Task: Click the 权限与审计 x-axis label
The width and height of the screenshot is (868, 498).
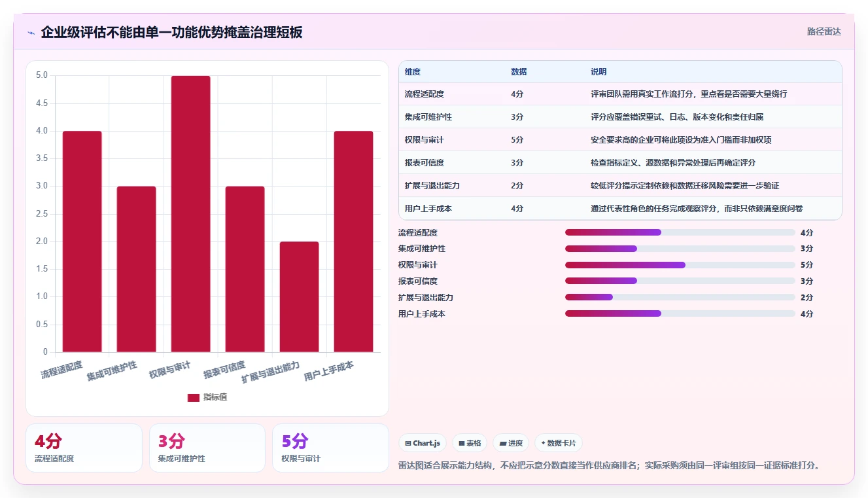Action: point(170,370)
